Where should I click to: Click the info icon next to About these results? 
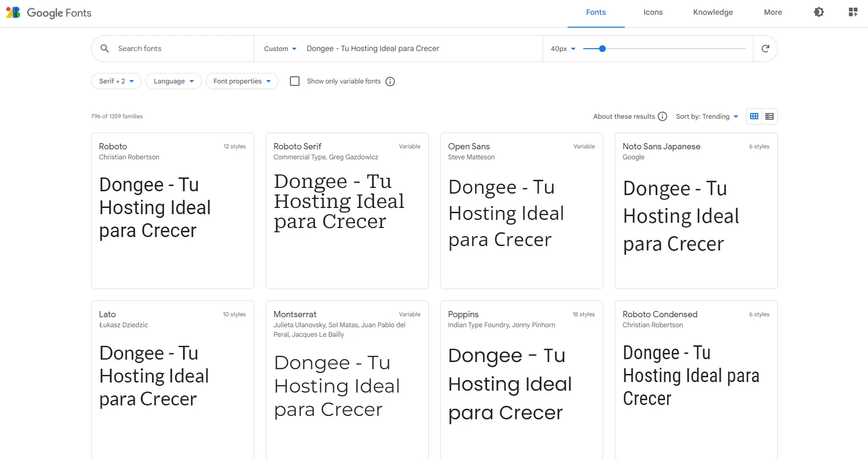[662, 116]
